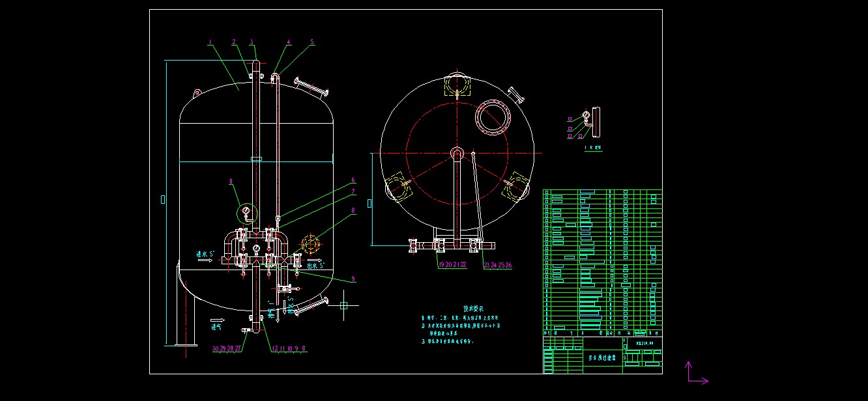
Task: Select the 出水 outlet label
Action: (316, 266)
